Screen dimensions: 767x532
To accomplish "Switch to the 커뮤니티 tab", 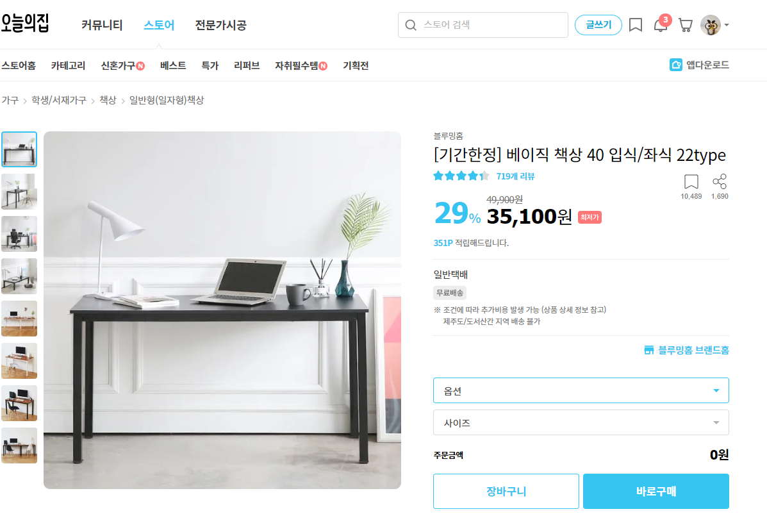I will [x=102, y=25].
